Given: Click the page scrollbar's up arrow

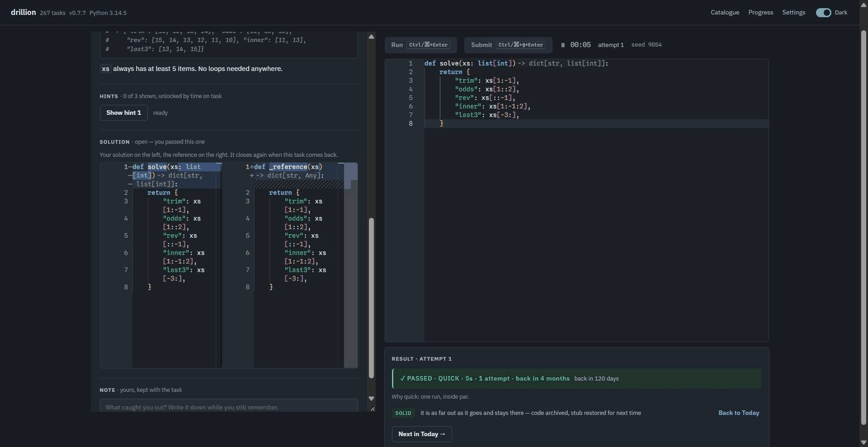Looking at the screenshot, I should (863, 5).
